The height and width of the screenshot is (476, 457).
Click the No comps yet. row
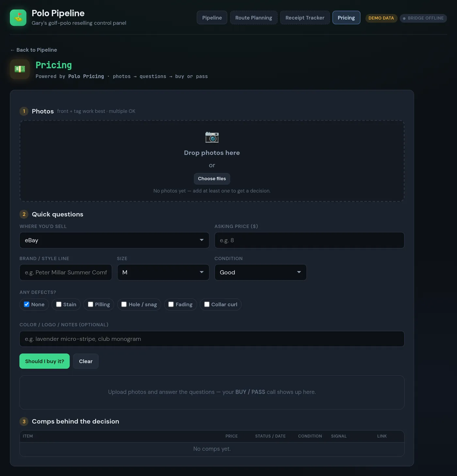212,449
